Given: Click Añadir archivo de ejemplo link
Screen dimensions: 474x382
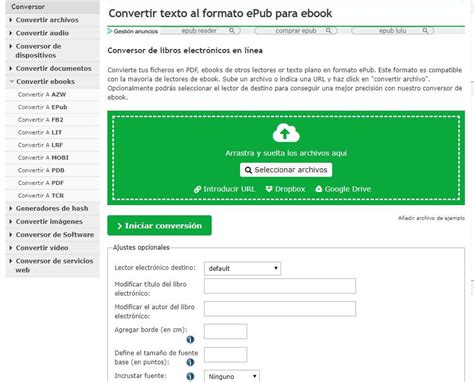Looking at the screenshot, I should (431, 218).
